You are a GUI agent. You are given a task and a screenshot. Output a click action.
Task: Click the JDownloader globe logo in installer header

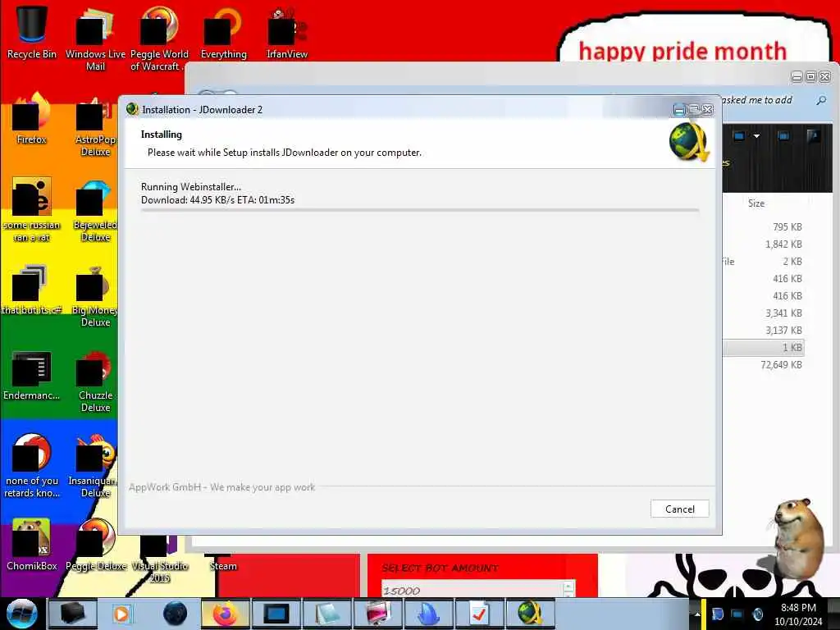point(689,142)
